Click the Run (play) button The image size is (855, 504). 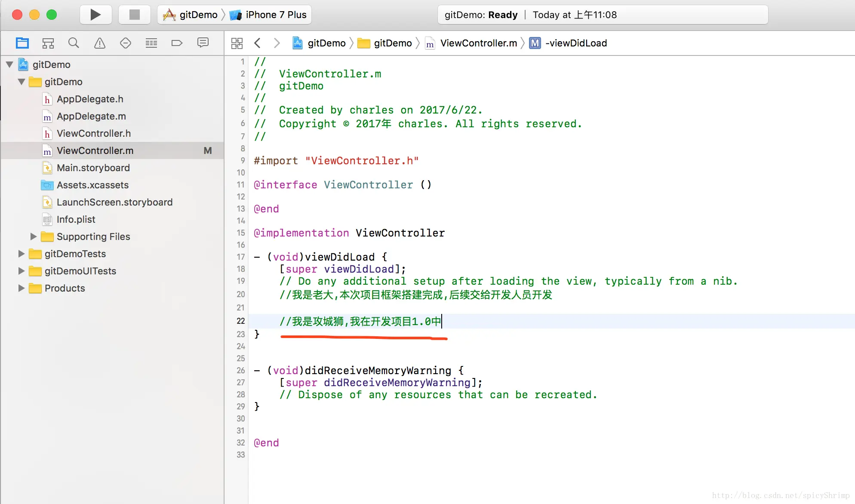95,15
